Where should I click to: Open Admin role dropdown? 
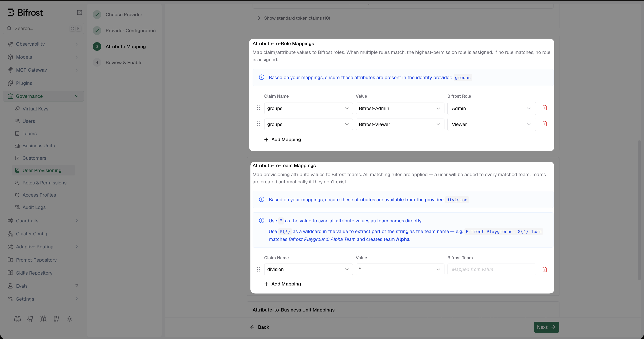coord(492,108)
